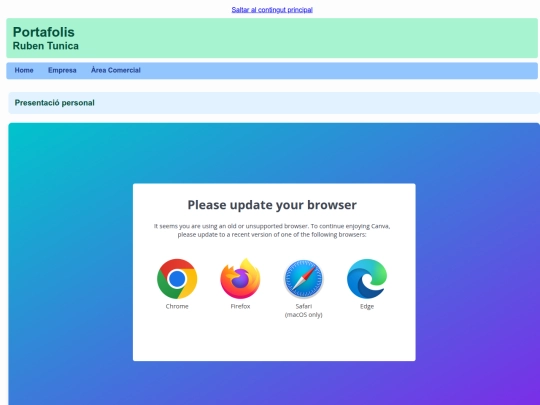
Task: Click the 'It seems you are using' paragraph
Action: point(272,230)
